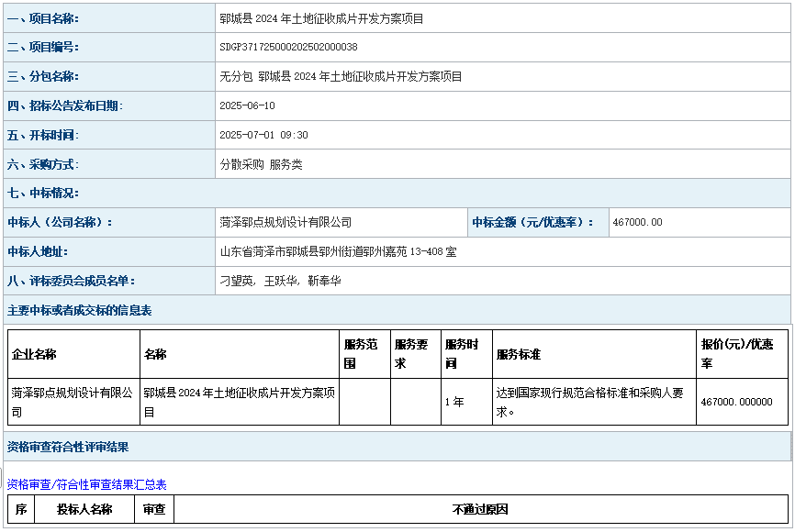Click the 服务时间 value showing 1 年

coord(455,401)
